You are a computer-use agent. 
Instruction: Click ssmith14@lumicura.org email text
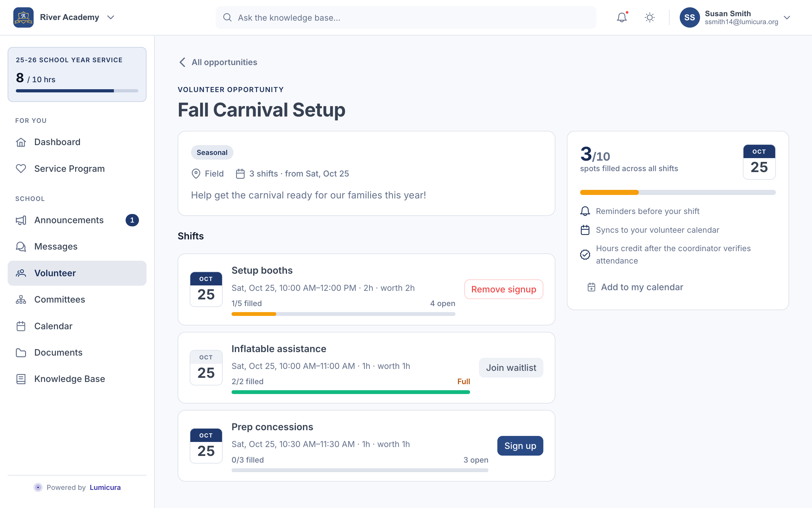(x=741, y=22)
